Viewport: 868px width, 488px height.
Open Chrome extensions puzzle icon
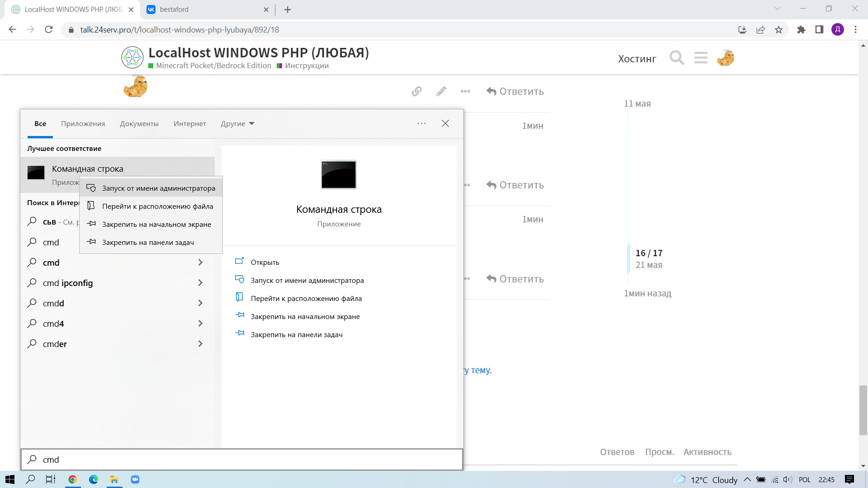[x=801, y=30]
